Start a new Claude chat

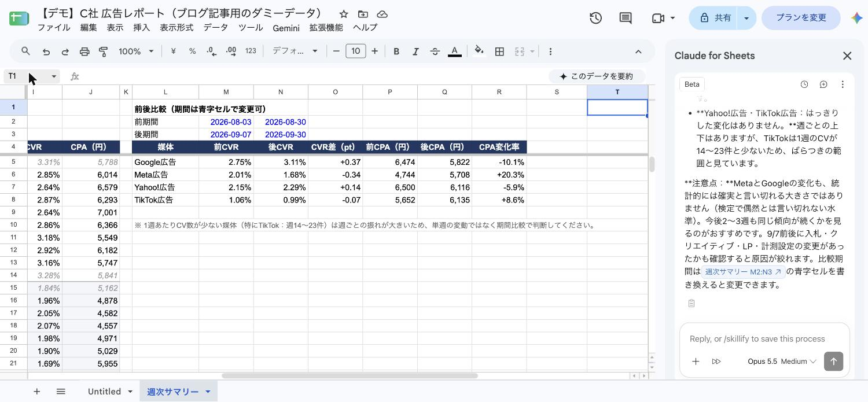click(823, 84)
